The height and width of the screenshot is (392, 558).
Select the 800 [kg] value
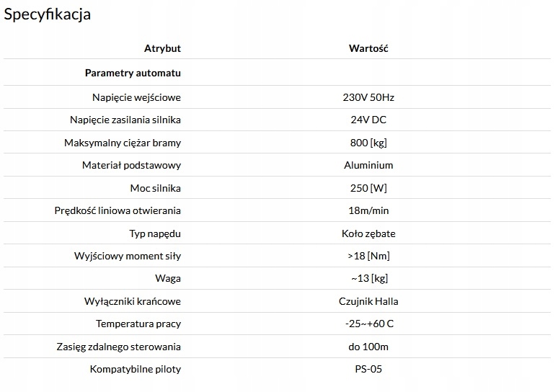(368, 143)
